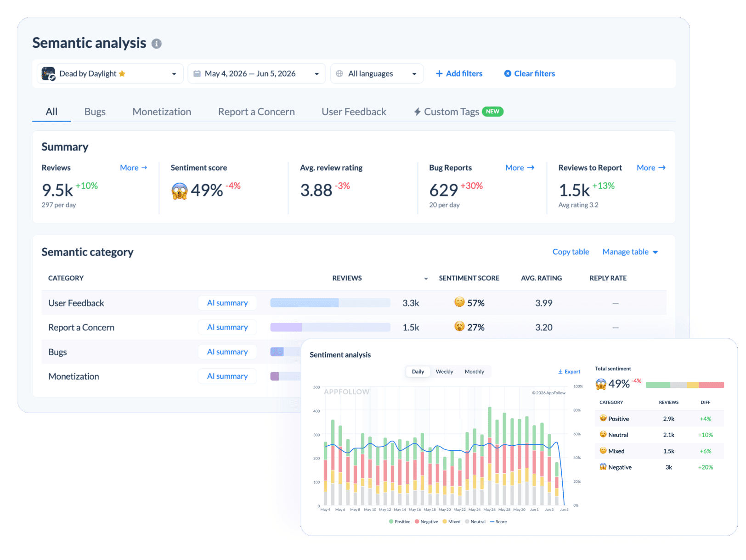Open AI summary for Monetization
Screen dimensions: 746x560
pyautogui.click(x=227, y=376)
